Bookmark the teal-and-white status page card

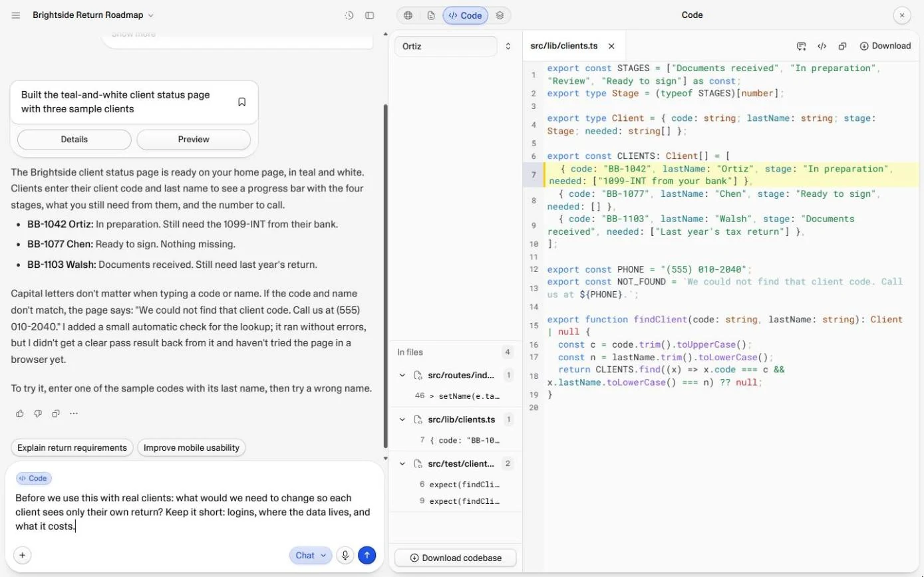[x=242, y=102]
